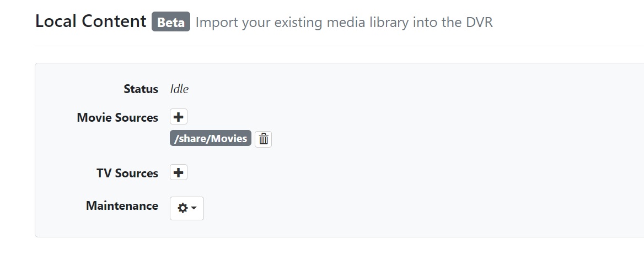Add a new Movie Source

[178, 117]
